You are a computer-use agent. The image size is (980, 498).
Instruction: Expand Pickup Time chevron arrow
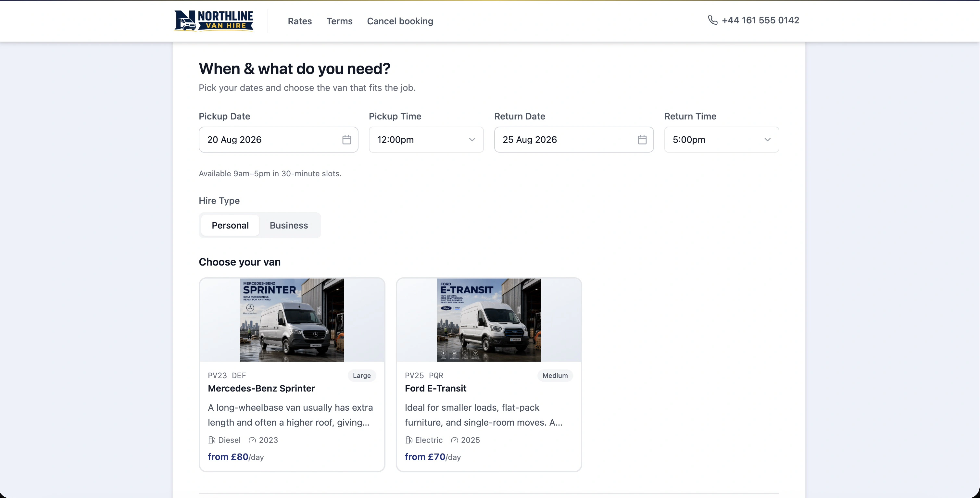472,140
